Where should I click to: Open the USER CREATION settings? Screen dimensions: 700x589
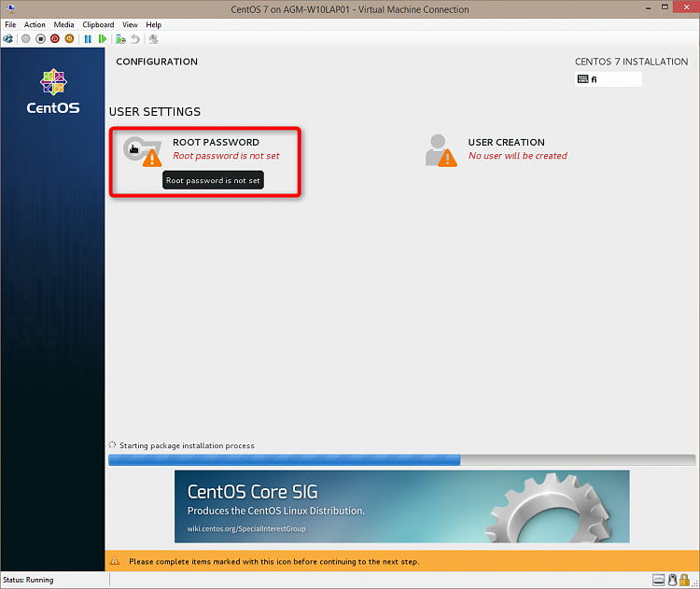(497, 150)
